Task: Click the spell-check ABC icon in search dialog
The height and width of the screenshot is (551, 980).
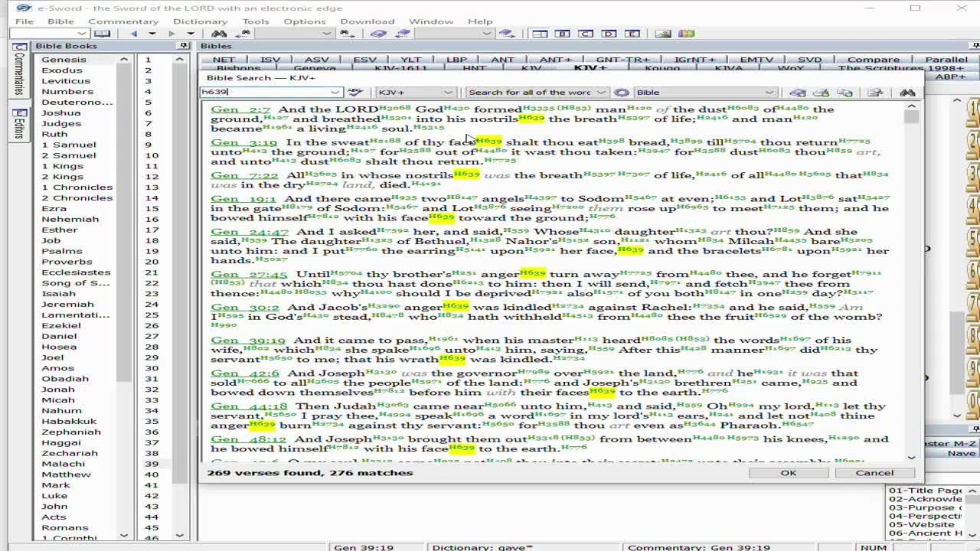Action: coord(354,92)
